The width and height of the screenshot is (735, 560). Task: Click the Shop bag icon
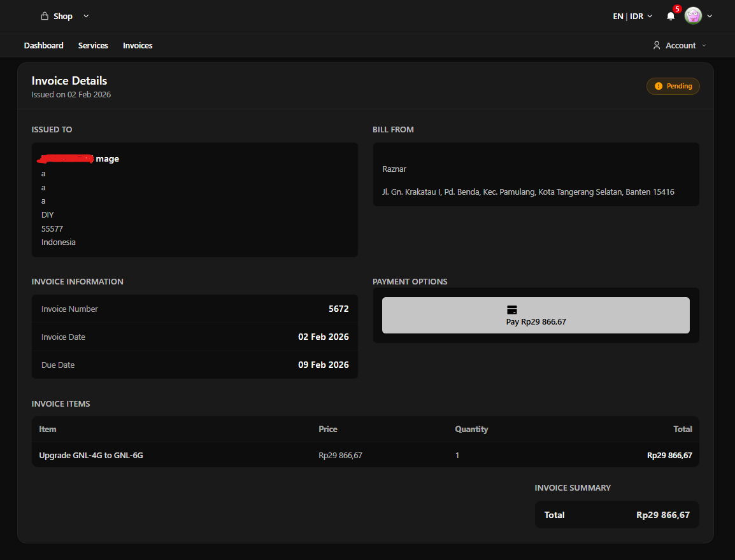coord(45,17)
